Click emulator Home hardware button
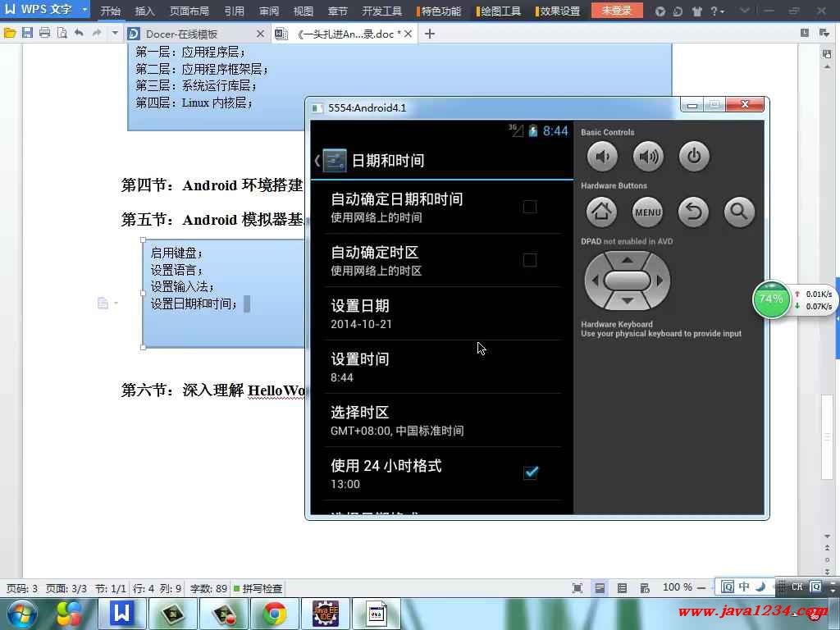The height and width of the screenshot is (630, 840). point(601,212)
